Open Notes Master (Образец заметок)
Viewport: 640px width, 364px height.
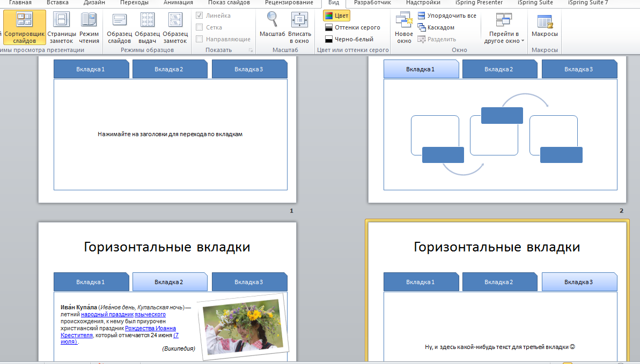coord(175,27)
